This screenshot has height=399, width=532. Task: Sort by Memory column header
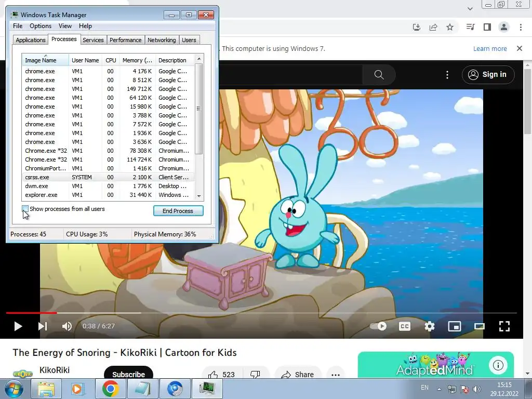tap(137, 60)
